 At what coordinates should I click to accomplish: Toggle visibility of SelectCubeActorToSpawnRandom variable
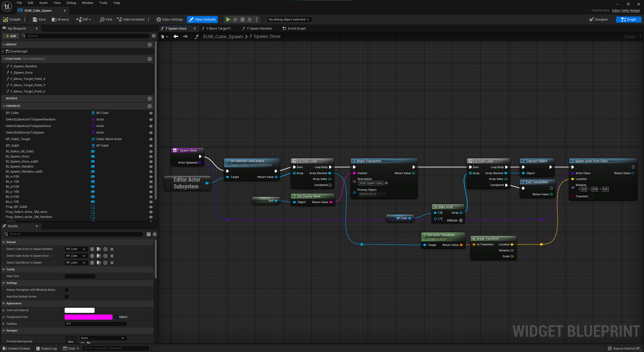pos(151,119)
